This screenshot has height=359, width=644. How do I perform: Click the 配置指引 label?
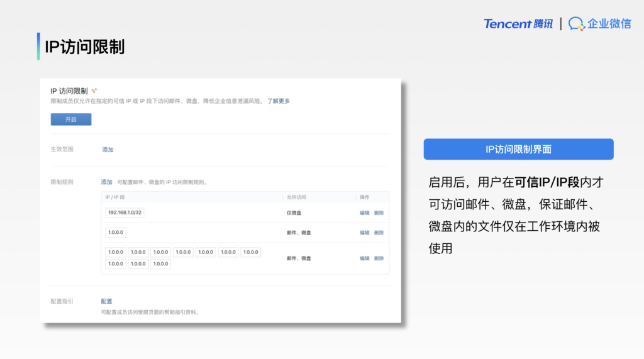[62, 301]
